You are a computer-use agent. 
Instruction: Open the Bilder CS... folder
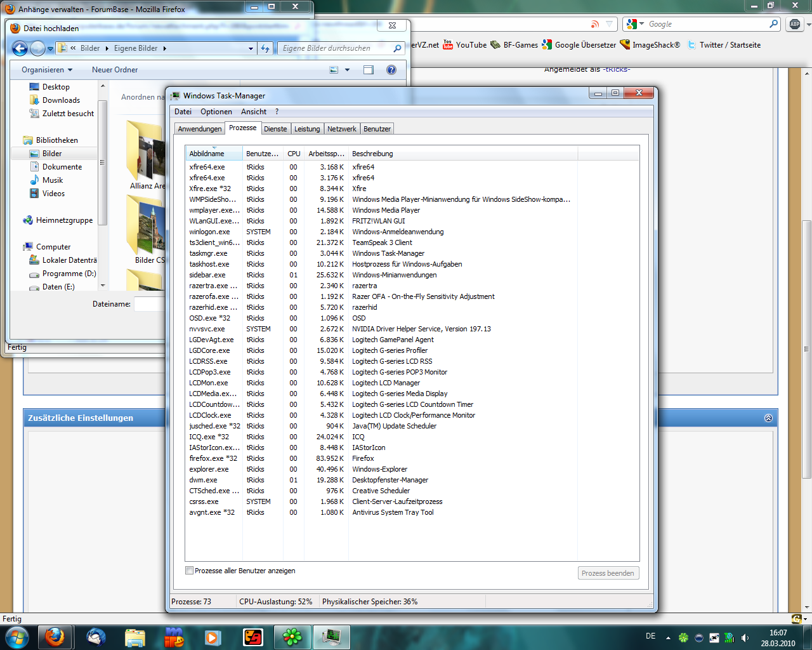(x=146, y=230)
